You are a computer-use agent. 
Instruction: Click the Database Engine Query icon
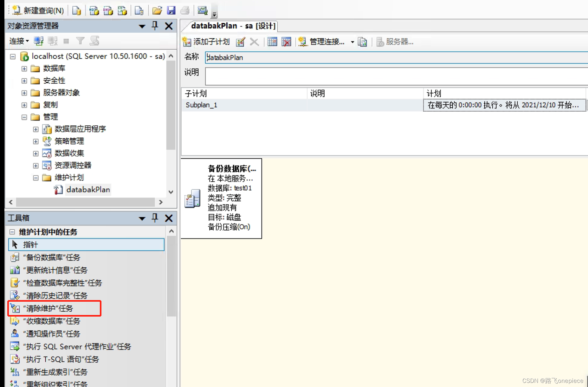[x=76, y=10]
